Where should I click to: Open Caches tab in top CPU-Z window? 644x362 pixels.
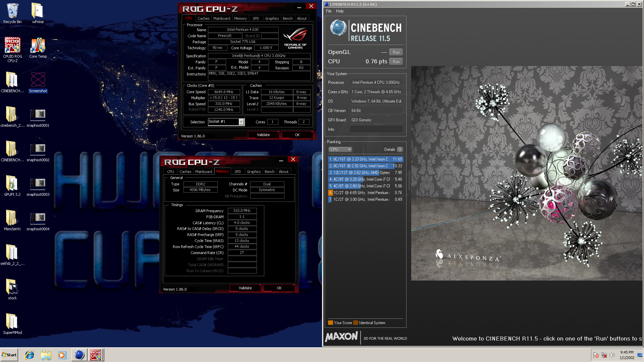203,18
